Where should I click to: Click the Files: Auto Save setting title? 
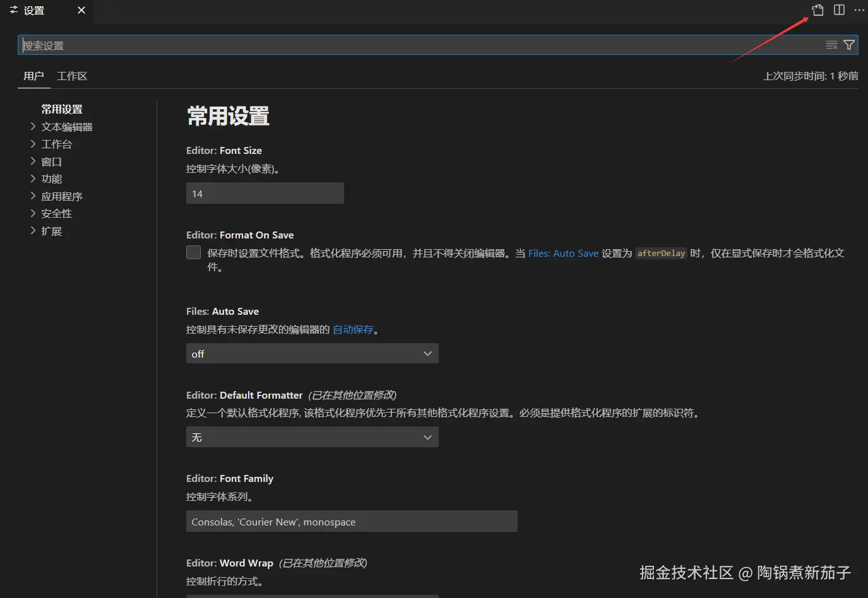(x=222, y=311)
